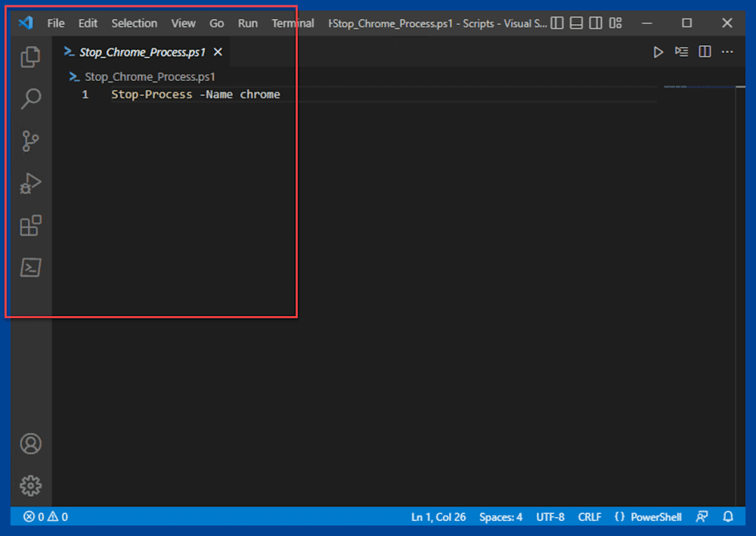Viewport: 756px width, 536px height.
Task: Open the Terminal menu
Action: point(293,23)
